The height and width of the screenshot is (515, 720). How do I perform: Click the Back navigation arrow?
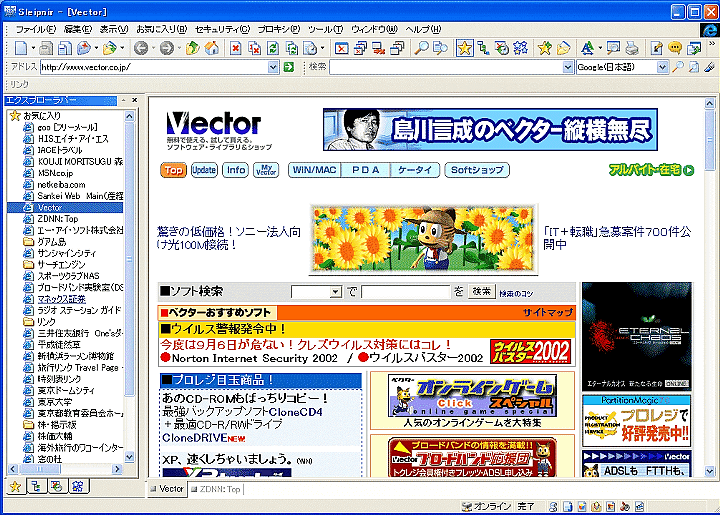coord(141,48)
